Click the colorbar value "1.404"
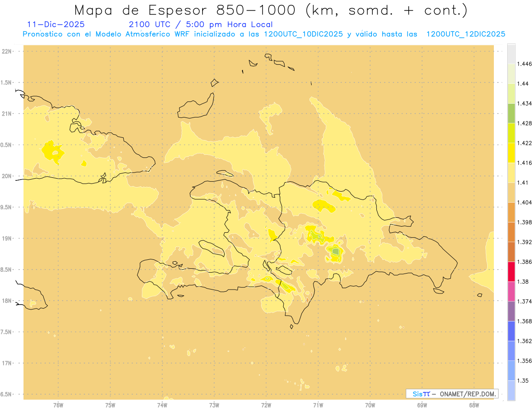 [x=524, y=202]
